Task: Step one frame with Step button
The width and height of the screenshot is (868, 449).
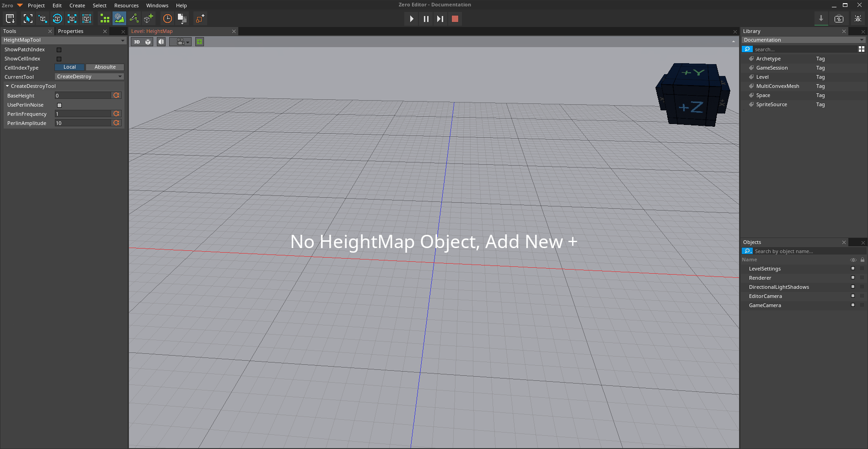Action: [x=440, y=19]
